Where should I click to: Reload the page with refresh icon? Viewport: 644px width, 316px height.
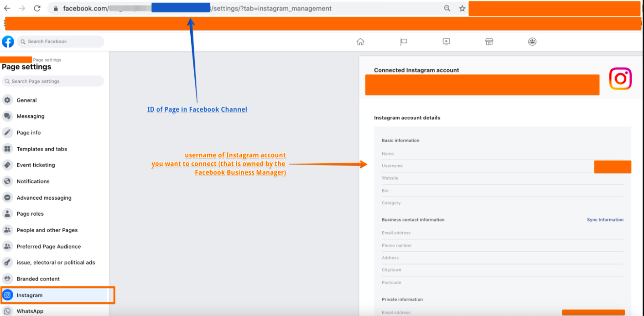(x=37, y=8)
